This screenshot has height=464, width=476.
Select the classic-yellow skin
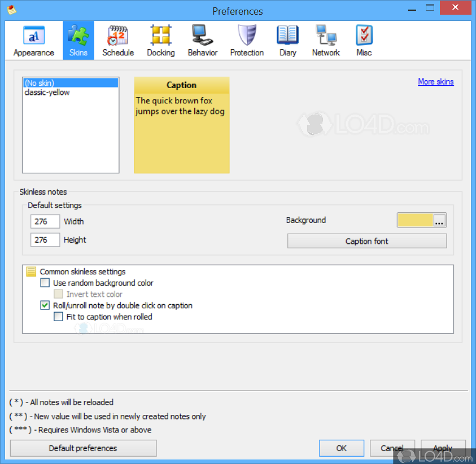pyautogui.click(x=46, y=92)
